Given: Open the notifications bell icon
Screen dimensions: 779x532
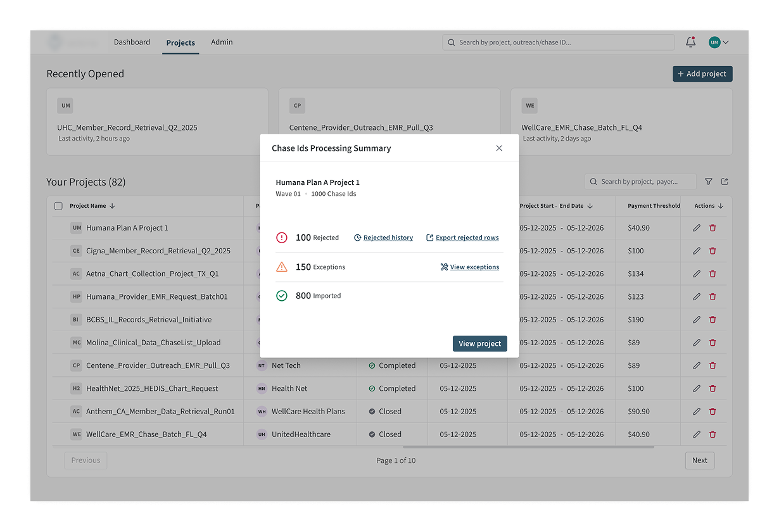Looking at the screenshot, I should click(x=690, y=42).
